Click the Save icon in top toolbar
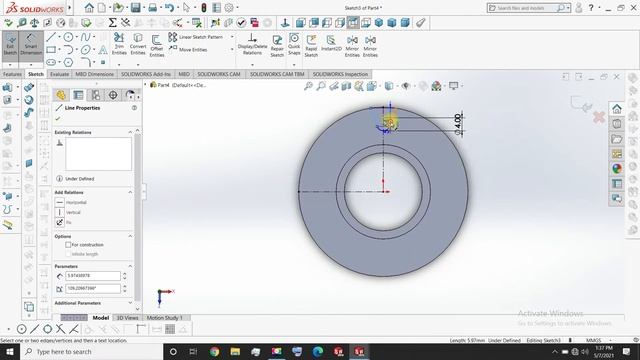The height and width of the screenshot is (360, 640). (x=136, y=7)
